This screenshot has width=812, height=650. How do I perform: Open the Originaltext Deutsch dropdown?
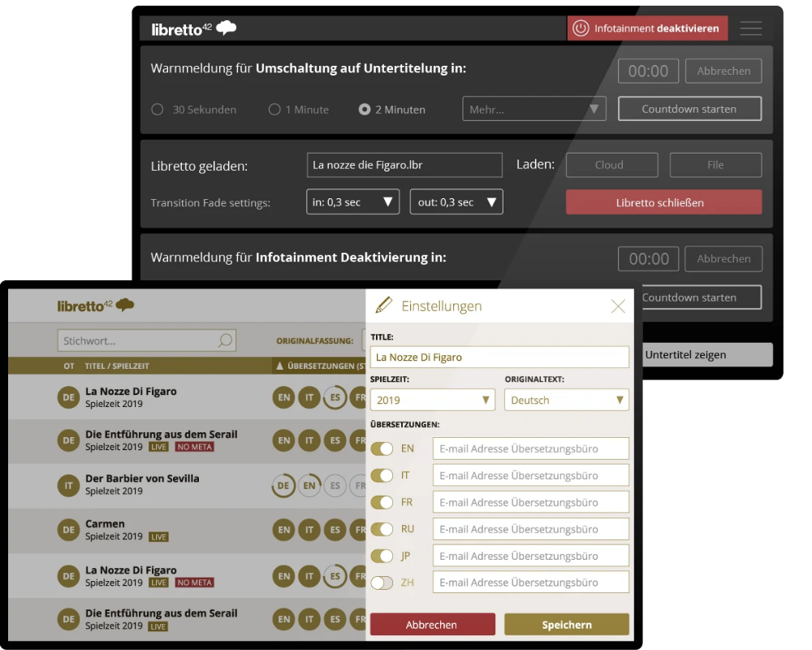(x=566, y=400)
